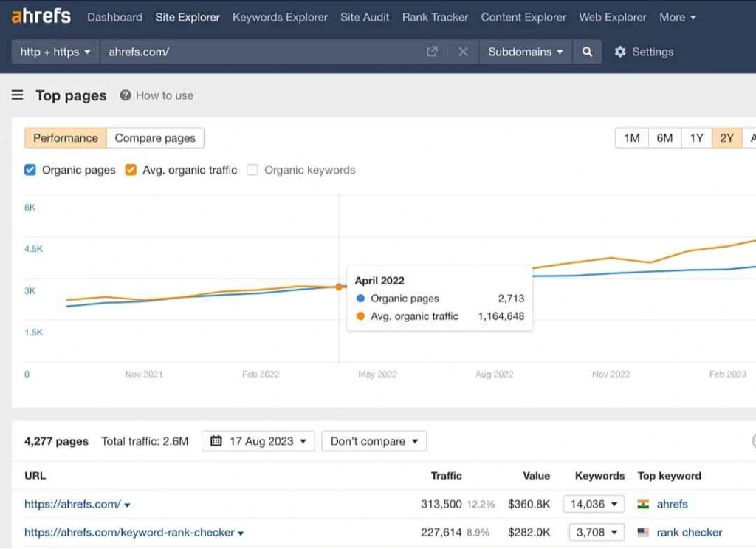Expand 3,708 keywords dropdown
Screen dimensions: 756x549
[x=597, y=532]
